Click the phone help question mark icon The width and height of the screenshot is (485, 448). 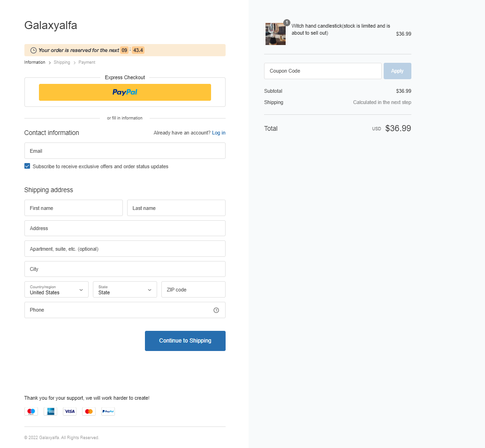tap(216, 310)
